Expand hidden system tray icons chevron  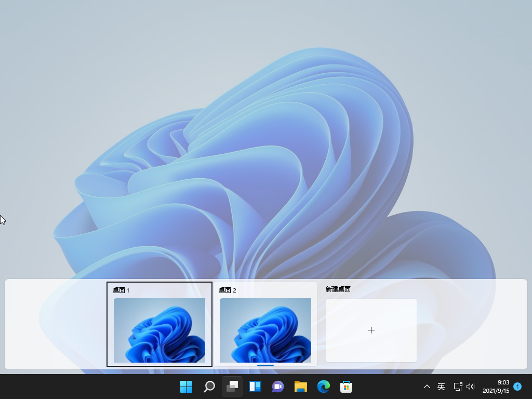(x=427, y=387)
